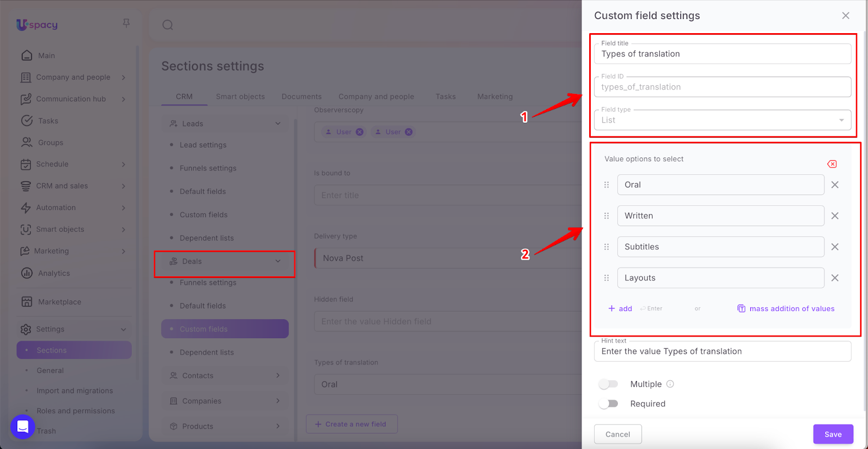Viewport: 868px width, 449px height.
Task: Open the Marketing settings tab
Action: (495, 97)
